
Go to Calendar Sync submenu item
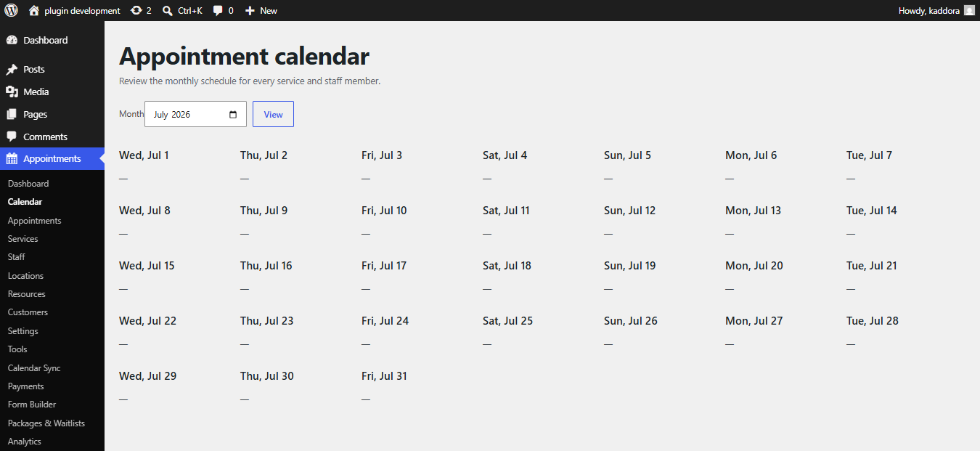tap(34, 368)
